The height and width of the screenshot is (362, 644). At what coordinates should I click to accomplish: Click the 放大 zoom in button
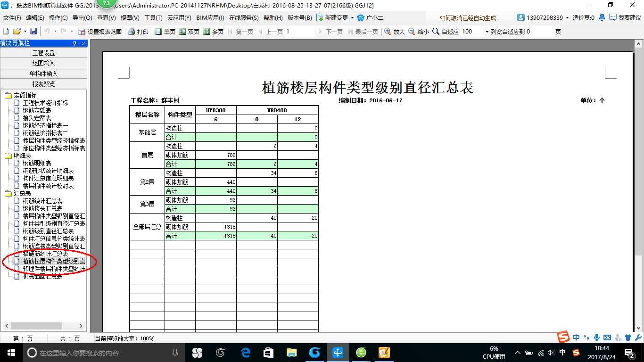[x=395, y=32]
